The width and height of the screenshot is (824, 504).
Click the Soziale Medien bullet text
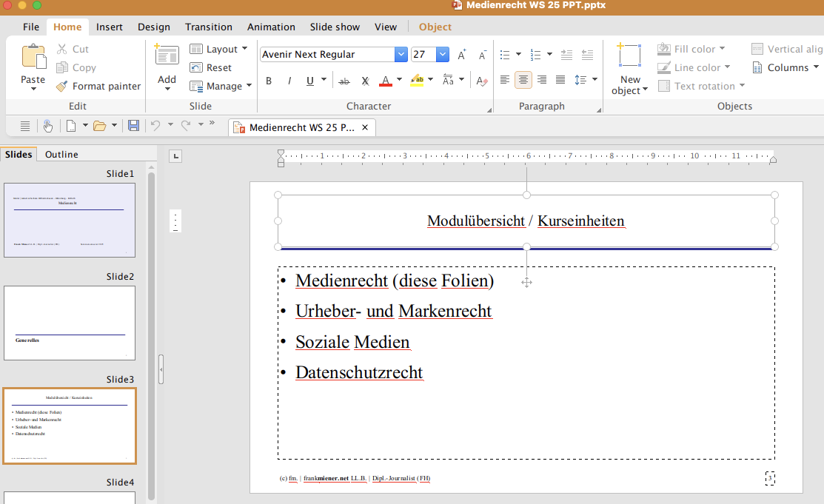(x=352, y=342)
